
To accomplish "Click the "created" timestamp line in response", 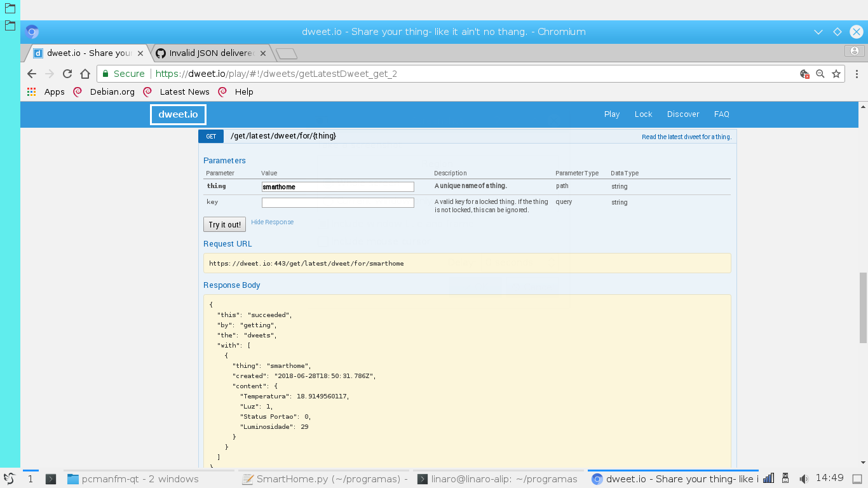I will tap(304, 376).
